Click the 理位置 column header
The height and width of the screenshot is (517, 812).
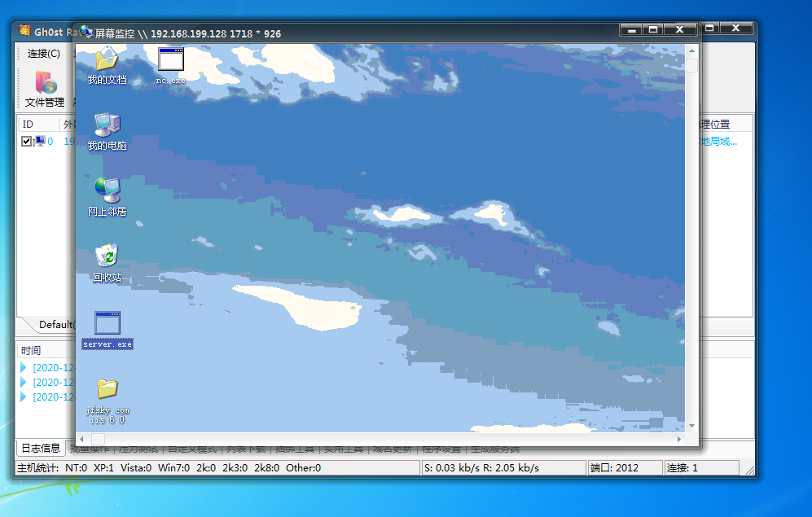(713, 125)
